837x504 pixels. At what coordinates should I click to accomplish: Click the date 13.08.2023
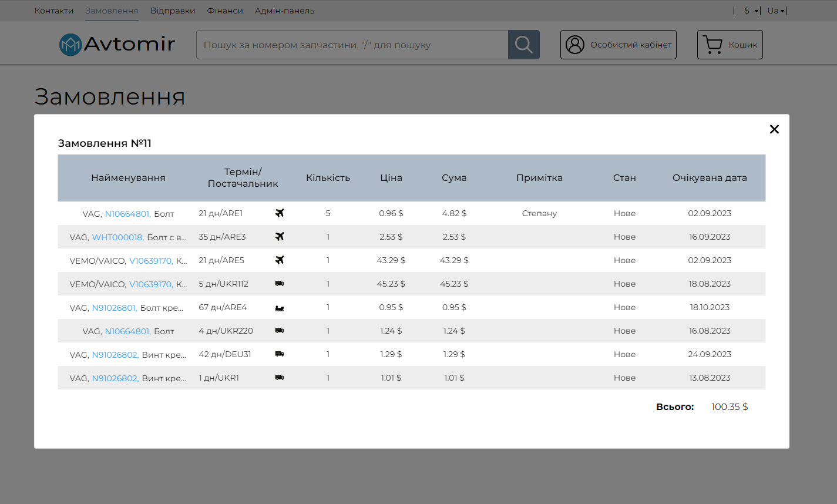(710, 378)
